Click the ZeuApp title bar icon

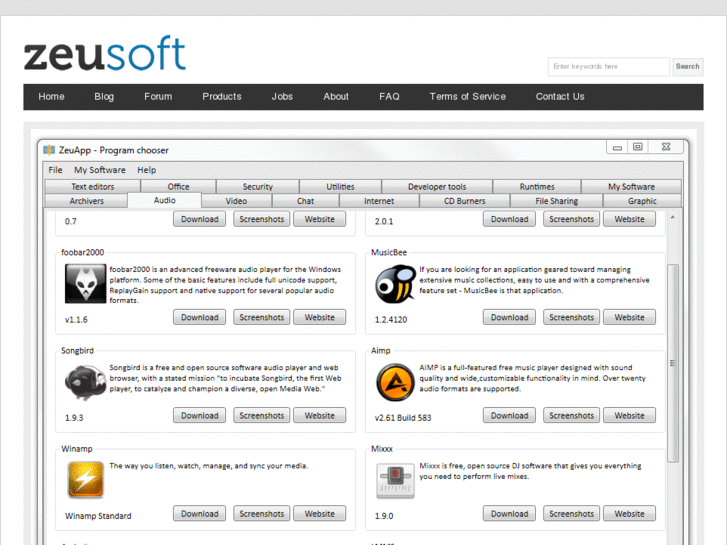(49, 150)
